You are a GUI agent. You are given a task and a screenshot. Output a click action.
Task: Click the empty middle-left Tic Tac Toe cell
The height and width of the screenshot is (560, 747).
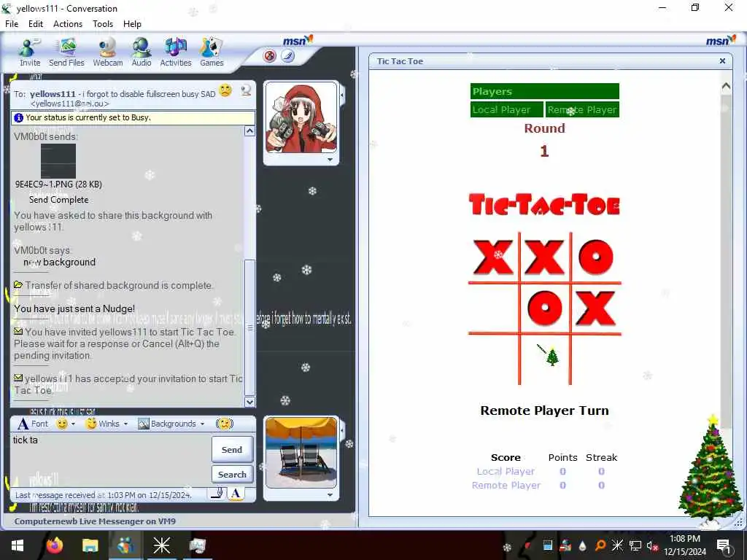[493, 308]
